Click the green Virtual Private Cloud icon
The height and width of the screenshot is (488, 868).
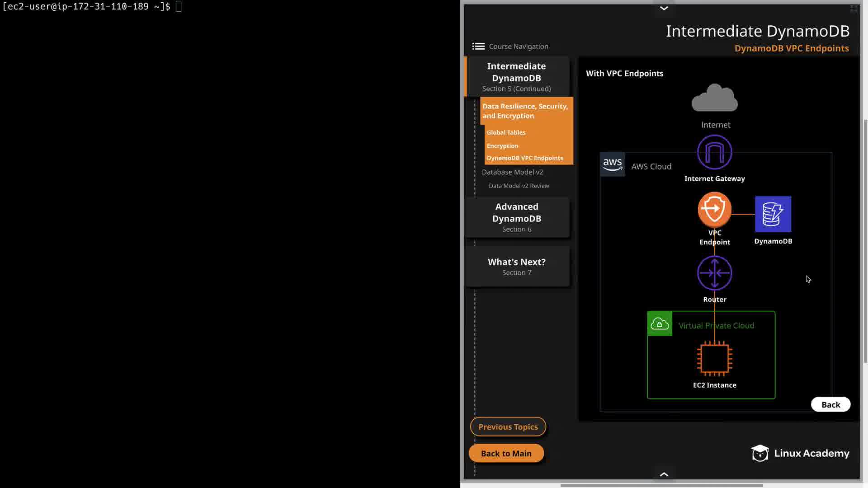point(660,324)
